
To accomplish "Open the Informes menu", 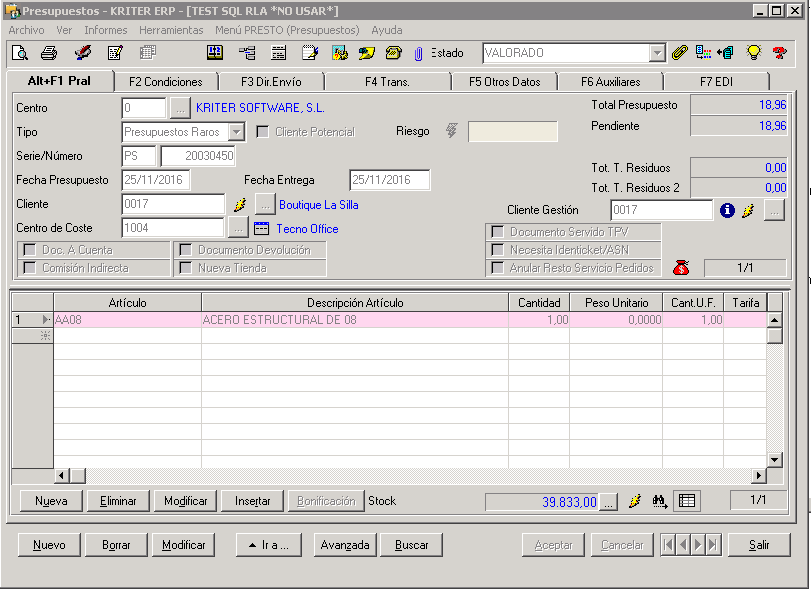I will pyautogui.click(x=106, y=30).
